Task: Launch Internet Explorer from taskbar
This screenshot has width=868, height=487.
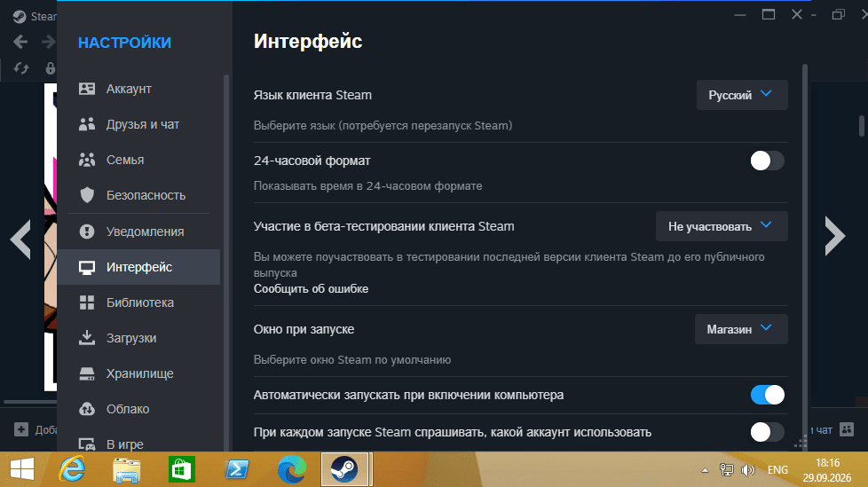Action: pyautogui.click(x=72, y=469)
